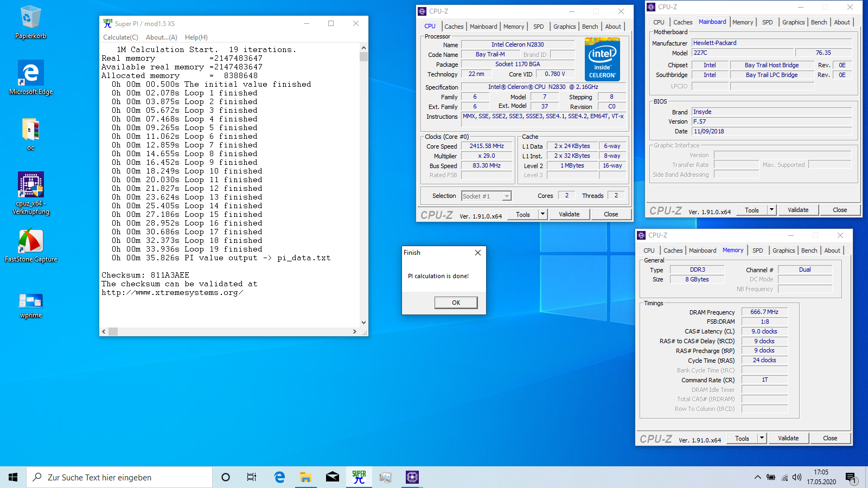Show hidden tray icons chevron

point(757,477)
